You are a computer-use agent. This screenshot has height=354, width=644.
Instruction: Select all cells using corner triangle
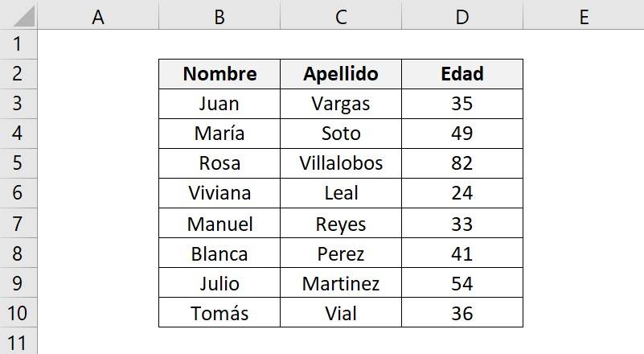pyautogui.click(x=18, y=14)
